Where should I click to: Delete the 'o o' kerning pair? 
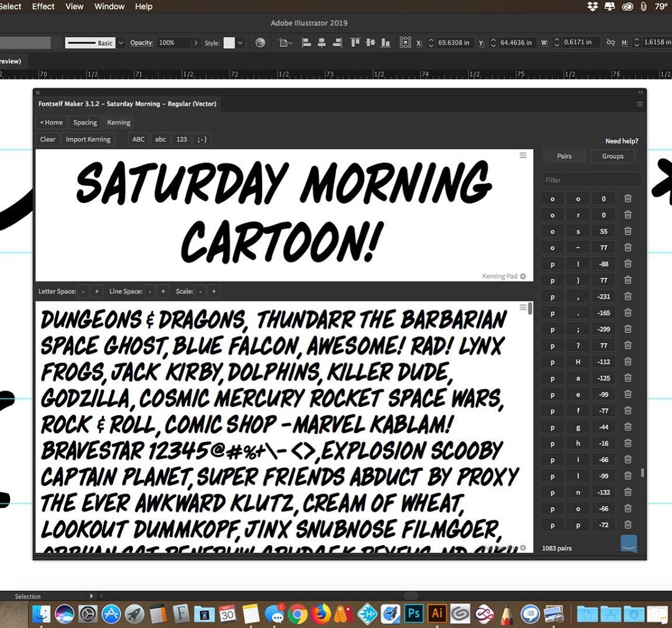pyautogui.click(x=628, y=199)
